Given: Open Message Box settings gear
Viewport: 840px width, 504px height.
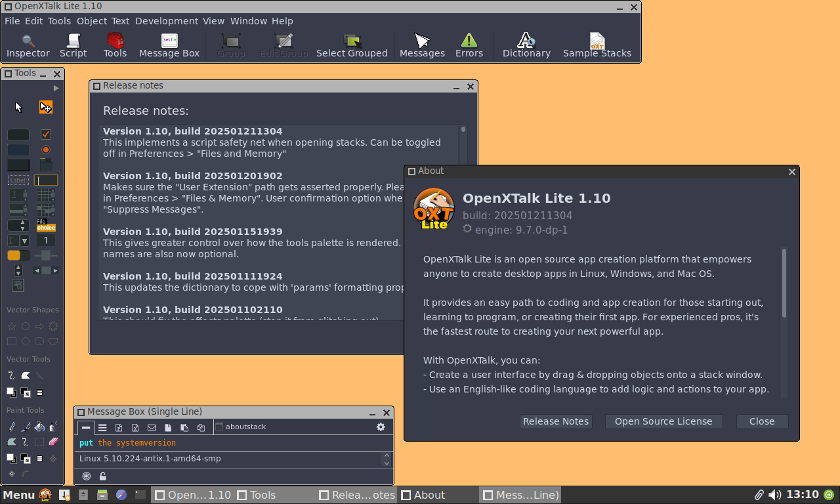Looking at the screenshot, I should 381,427.
